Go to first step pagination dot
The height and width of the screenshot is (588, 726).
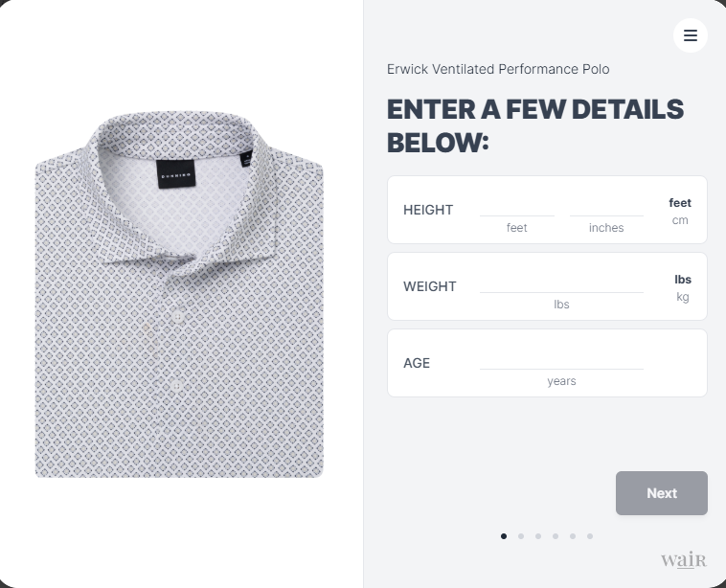(x=504, y=536)
